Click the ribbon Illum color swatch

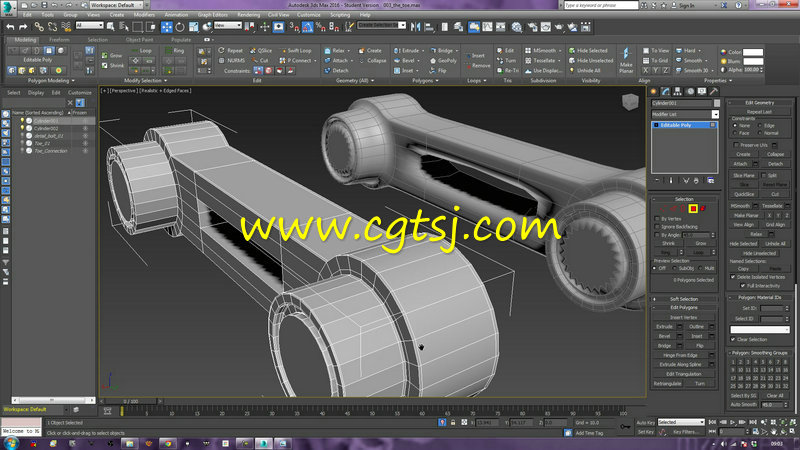pyautogui.click(x=753, y=61)
